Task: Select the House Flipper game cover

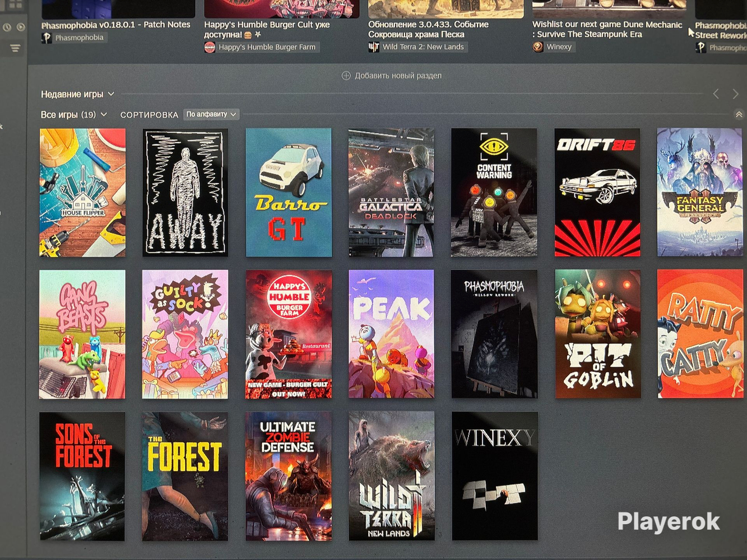Action: click(82, 193)
